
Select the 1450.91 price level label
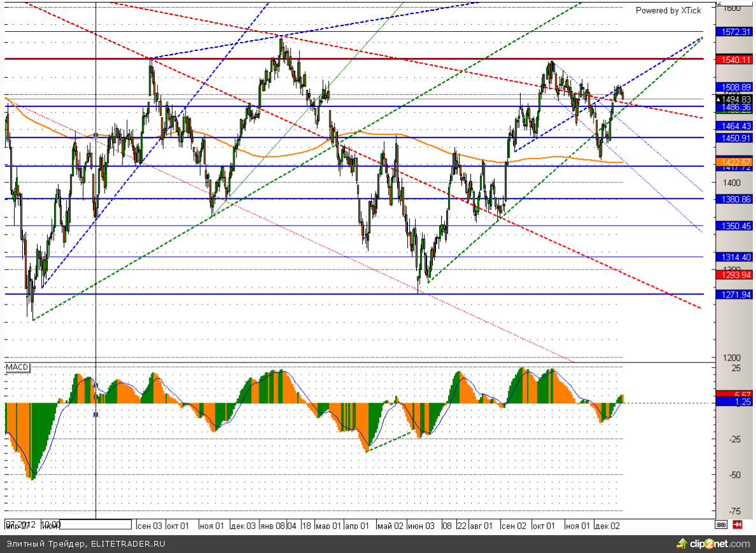[x=734, y=138]
